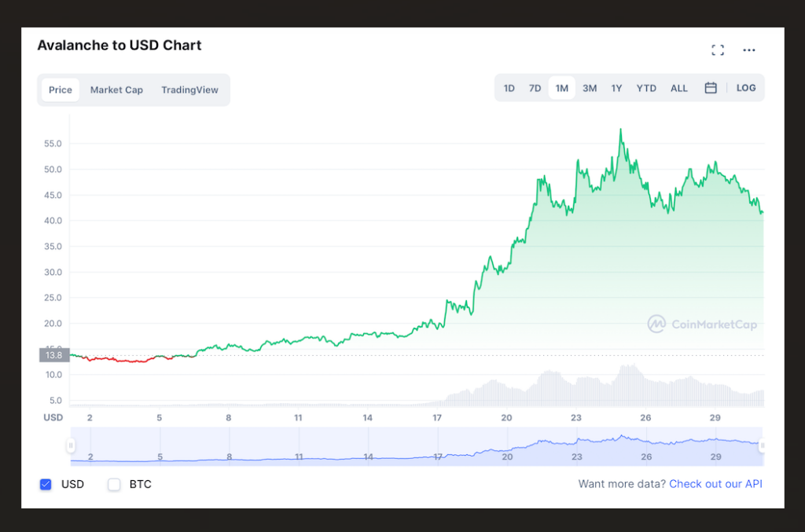Select the 1Y timeframe
Screen dimensions: 805x532
[616, 88]
